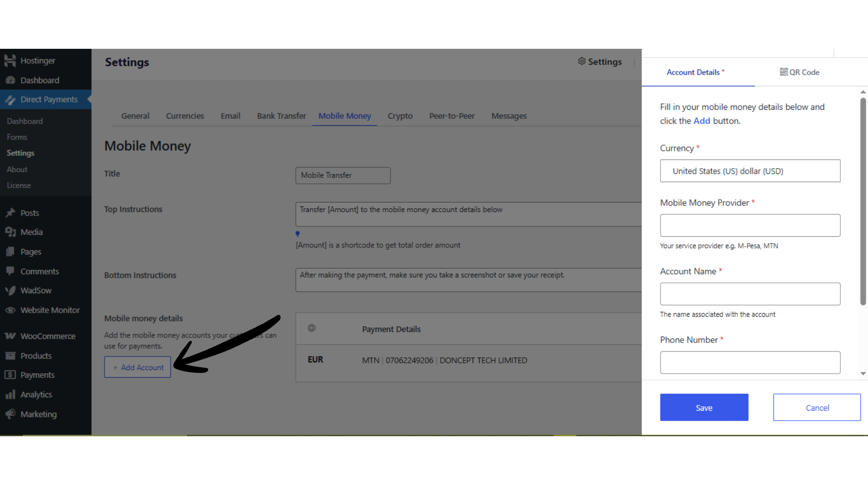Viewport: 868px width, 488px height.
Task: Click the WooCommerce icon in sidebar
Action: (x=10, y=336)
